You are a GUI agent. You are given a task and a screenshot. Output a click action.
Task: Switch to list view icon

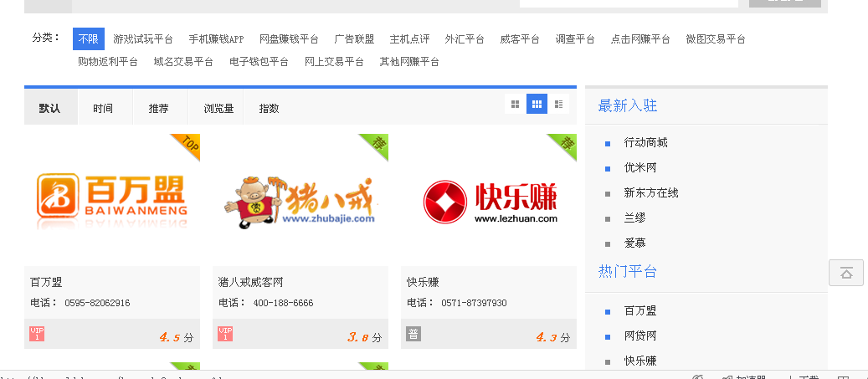(x=558, y=104)
